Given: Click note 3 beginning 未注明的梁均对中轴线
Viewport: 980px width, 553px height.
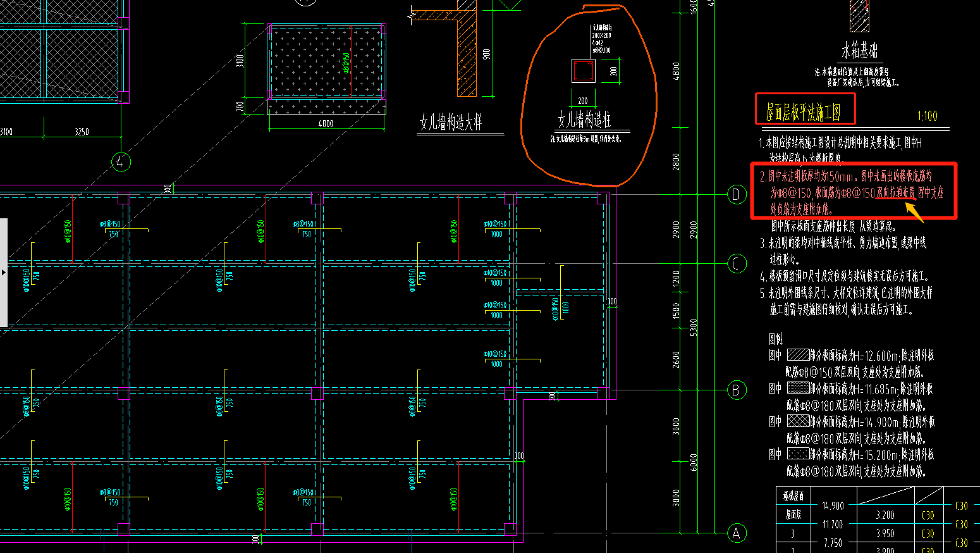Looking at the screenshot, I should [x=843, y=251].
